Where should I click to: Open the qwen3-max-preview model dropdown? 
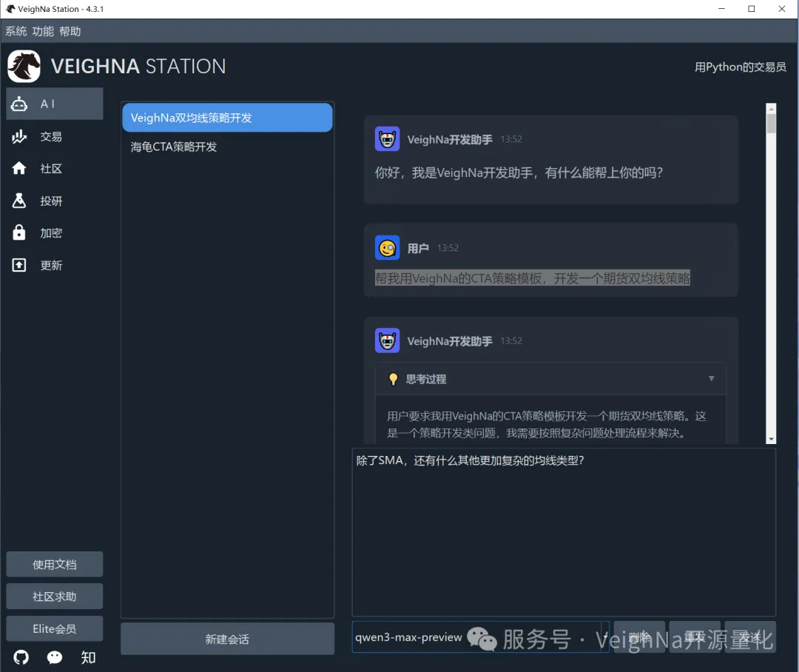604,637
